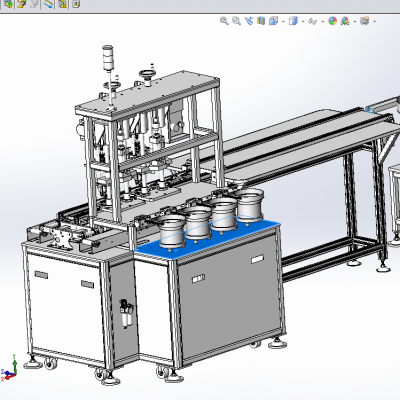
Task: Click the View Settings icon
Action: coord(365,21)
